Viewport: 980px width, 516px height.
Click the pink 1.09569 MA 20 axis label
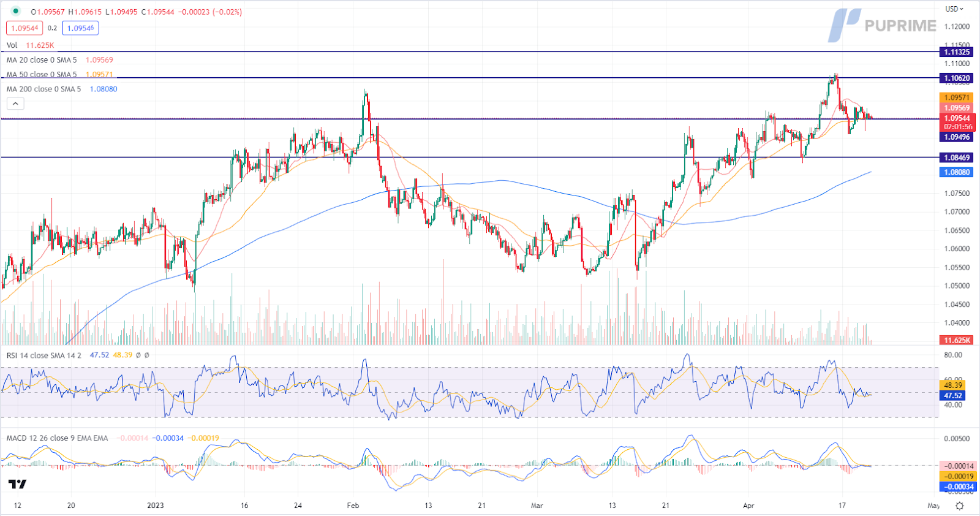pos(957,108)
